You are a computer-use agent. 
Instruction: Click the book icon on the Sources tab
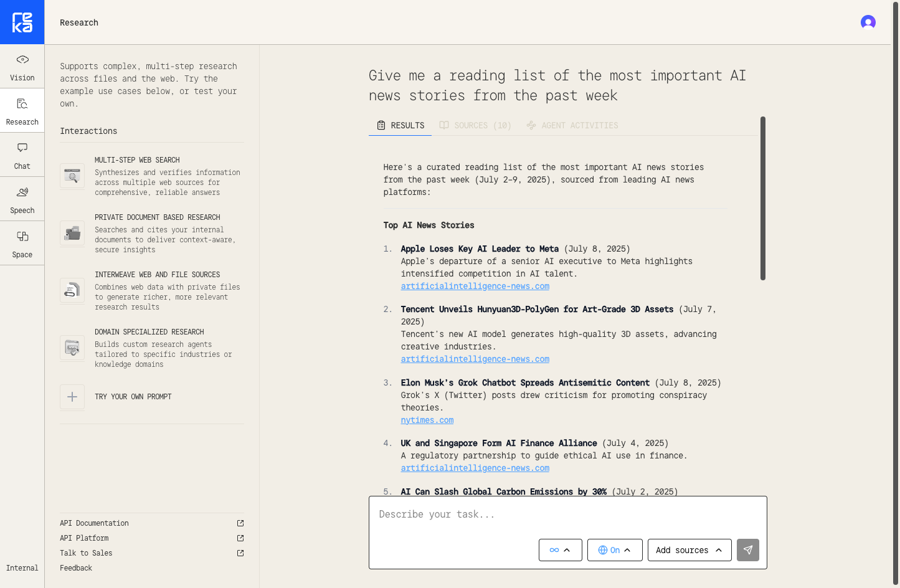[x=444, y=125]
